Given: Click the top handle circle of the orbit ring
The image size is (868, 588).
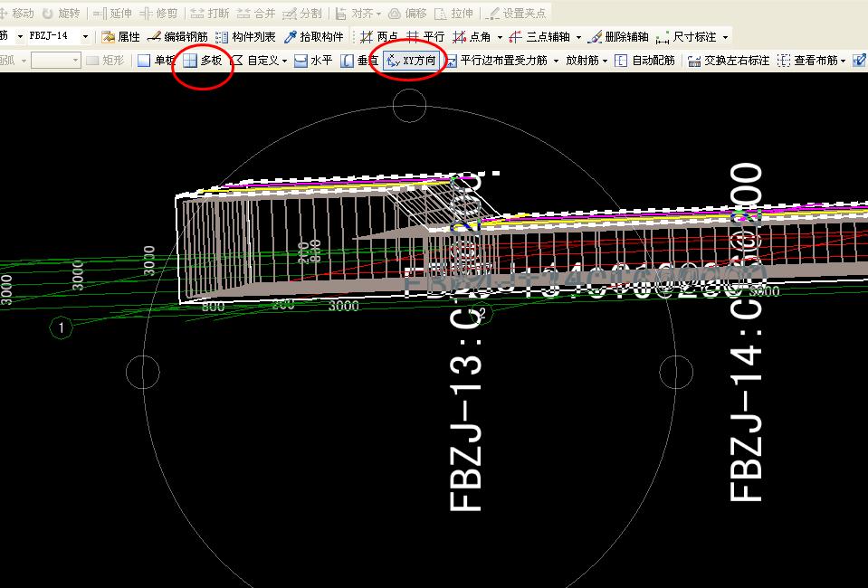Looking at the screenshot, I should (409, 105).
